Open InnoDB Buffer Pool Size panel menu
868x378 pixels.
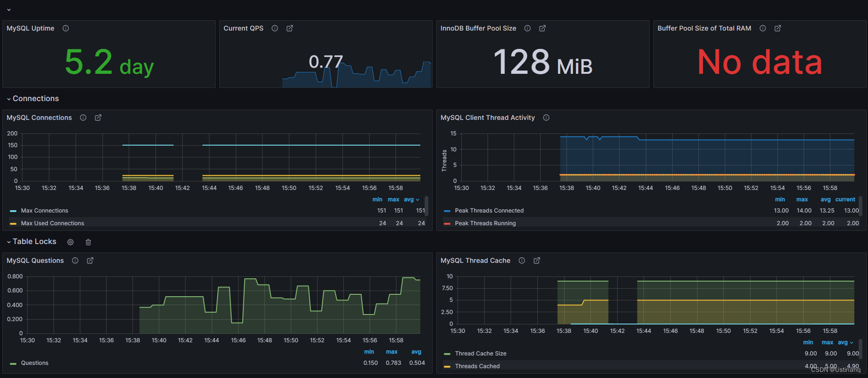(x=478, y=28)
